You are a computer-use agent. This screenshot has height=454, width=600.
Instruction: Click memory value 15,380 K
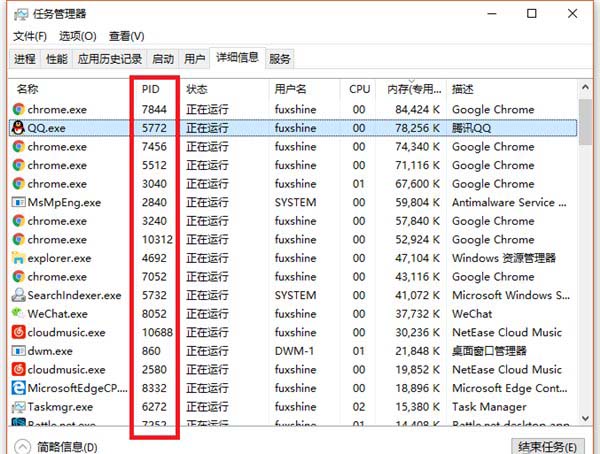[417, 407]
